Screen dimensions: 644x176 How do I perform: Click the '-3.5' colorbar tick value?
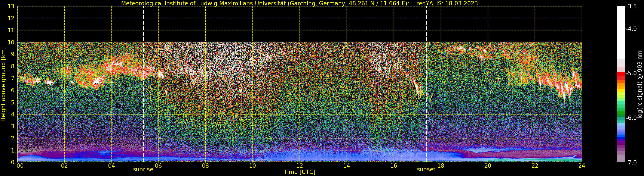[631, 6]
